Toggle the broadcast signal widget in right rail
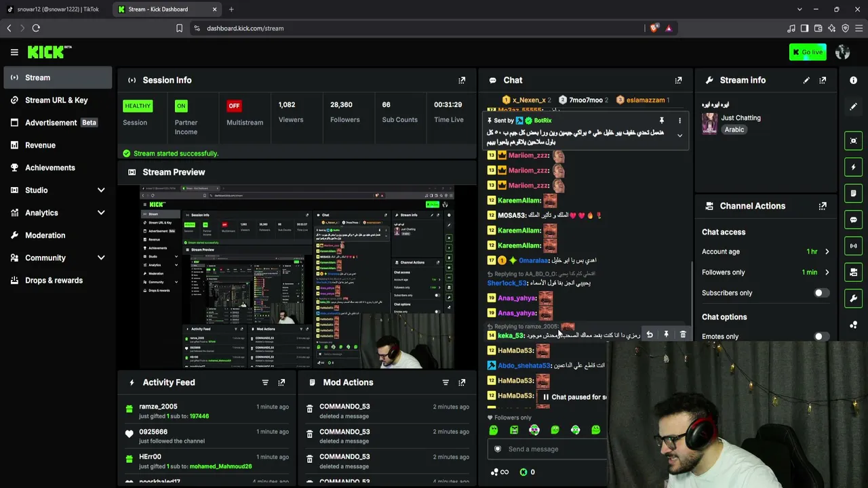 pyautogui.click(x=853, y=245)
